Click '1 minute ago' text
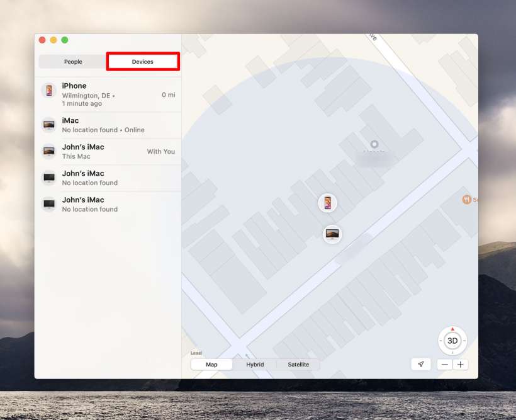Screen dimensions: 516x420 82,103
